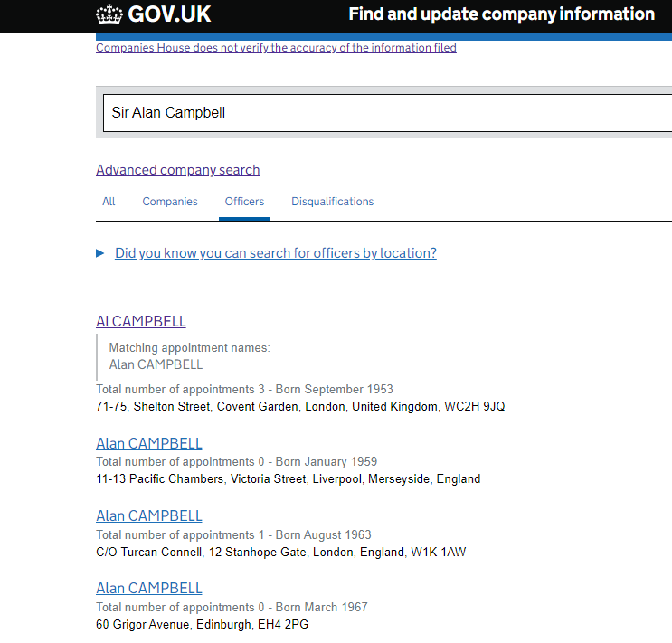The width and height of the screenshot is (672, 643).
Task: Click 'Matching appointment names:' label
Action: [x=189, y=347]
